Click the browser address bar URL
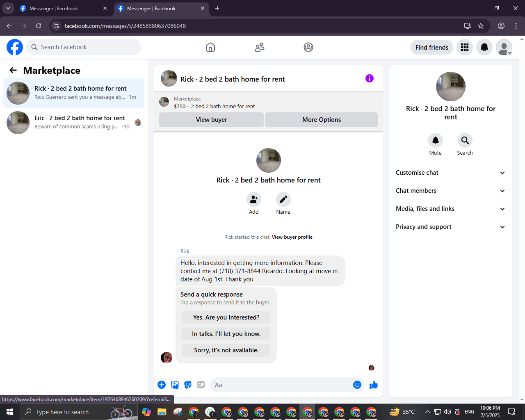The width and height of the screenshot is (525, 420). pos(125,26)
